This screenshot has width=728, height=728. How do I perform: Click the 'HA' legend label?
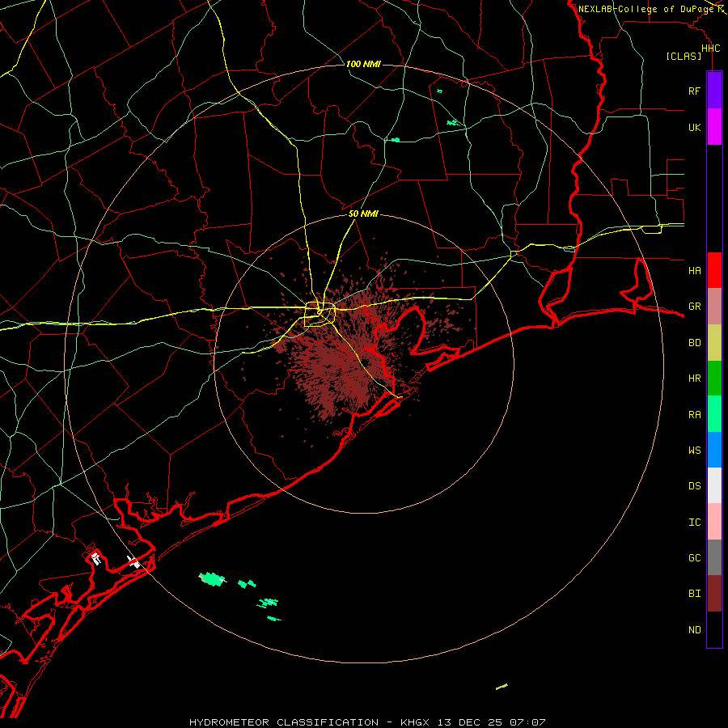pyautogui.click(x=694, y=270)
